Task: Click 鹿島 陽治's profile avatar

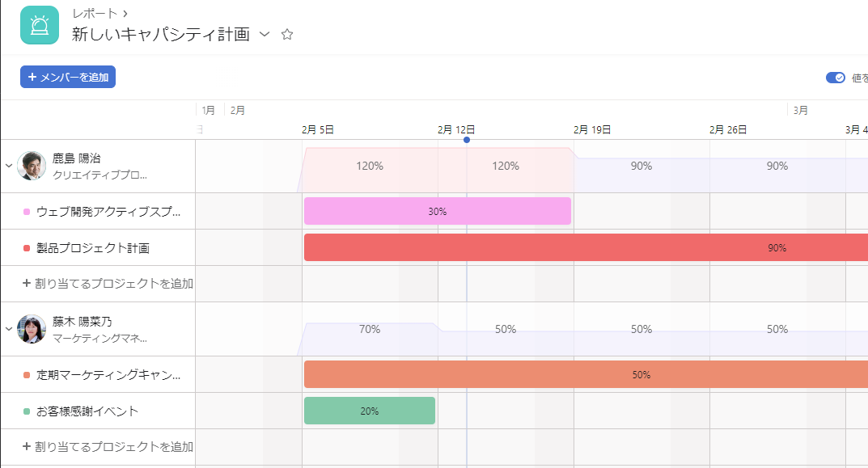Action: coord(32,166)
